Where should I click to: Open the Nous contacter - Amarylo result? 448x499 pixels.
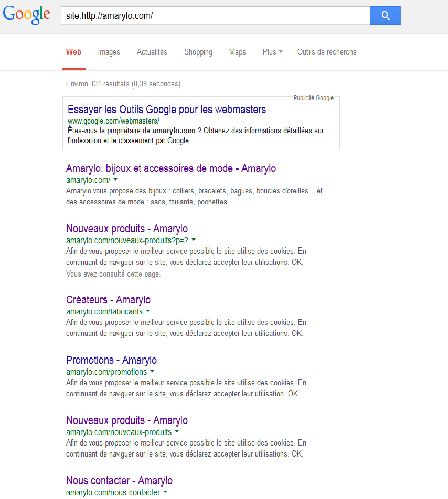pyautogui.click(x=120, y=481)
